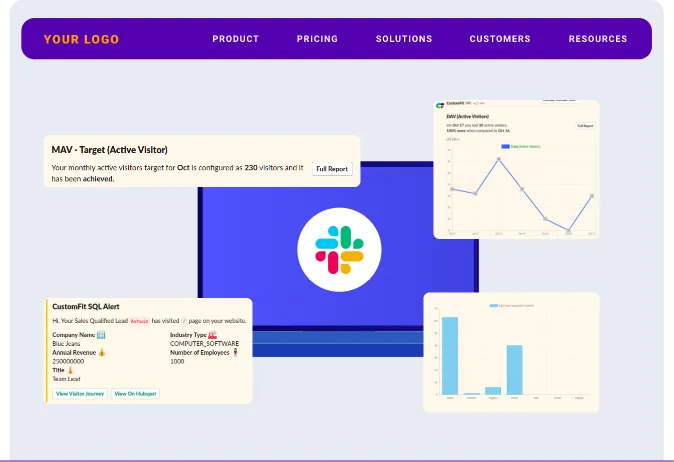Click the CustomFit logo in DAV card
The height and width of the screenshot is (462, 674).
click(x=440, y=105)
